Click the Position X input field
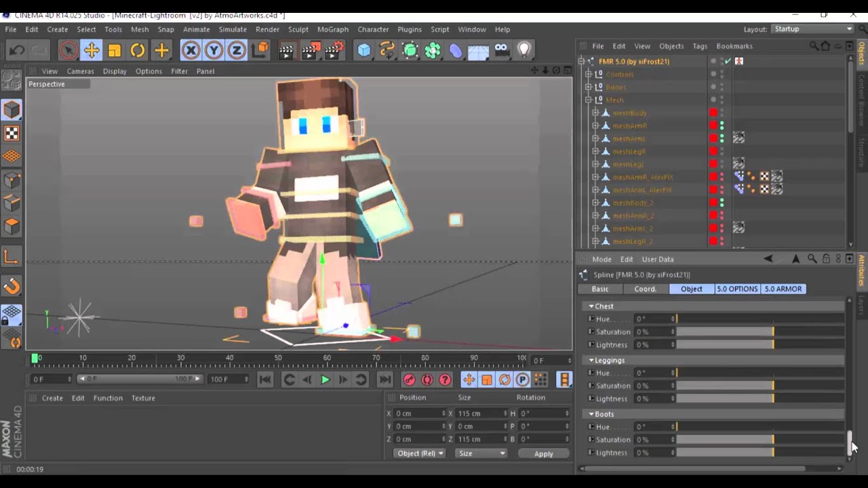The height and width of the screenshot is (488, 868). point(420,413)
